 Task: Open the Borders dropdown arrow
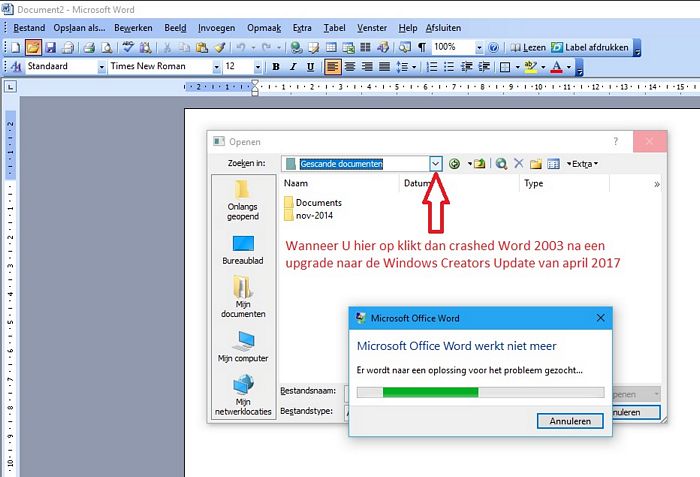[x=517, y=67]
